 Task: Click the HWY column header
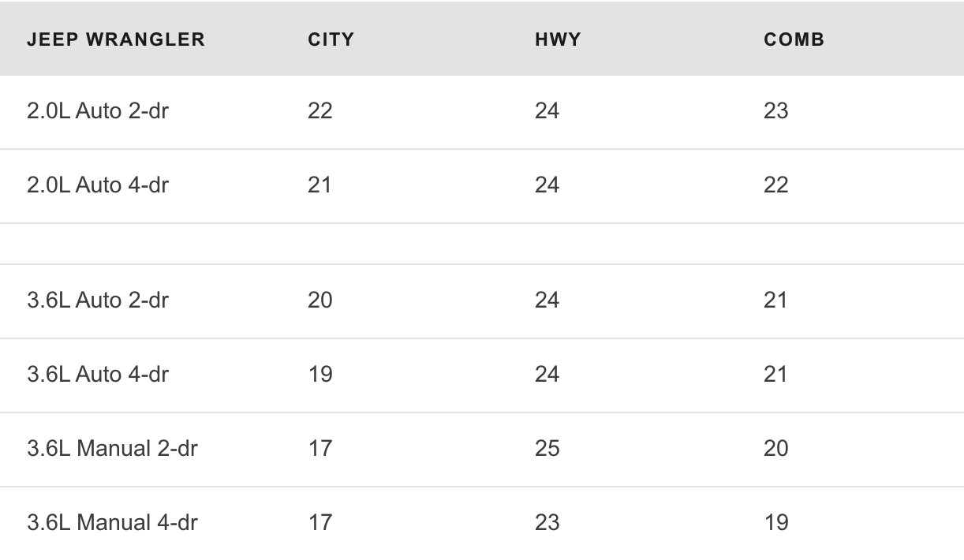point(558,39)
